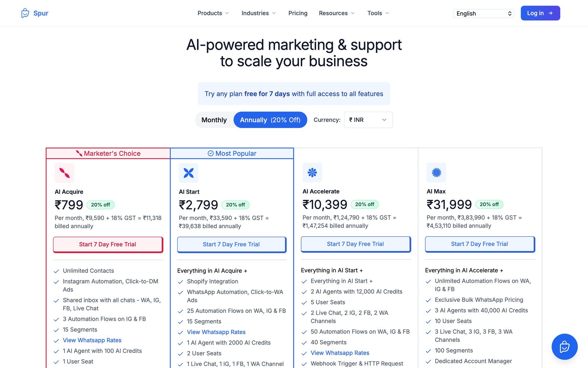Click checkmark beside 40 Segments

pyautogui.click(x=304, y=343)
